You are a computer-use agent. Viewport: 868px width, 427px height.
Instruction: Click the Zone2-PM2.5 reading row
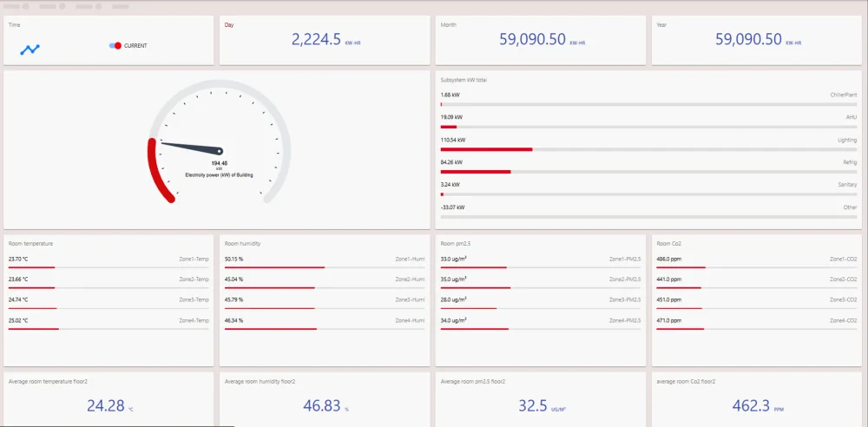pyautogui.click(x=541, y=282)
